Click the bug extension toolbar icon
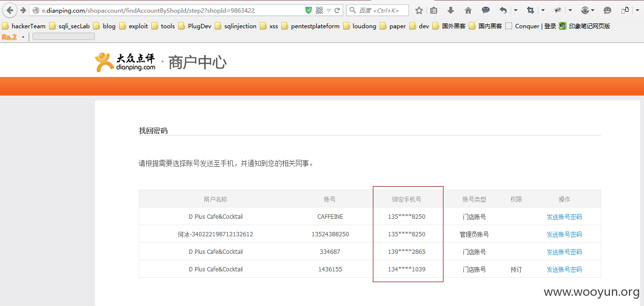 click(x=558, y=10)
